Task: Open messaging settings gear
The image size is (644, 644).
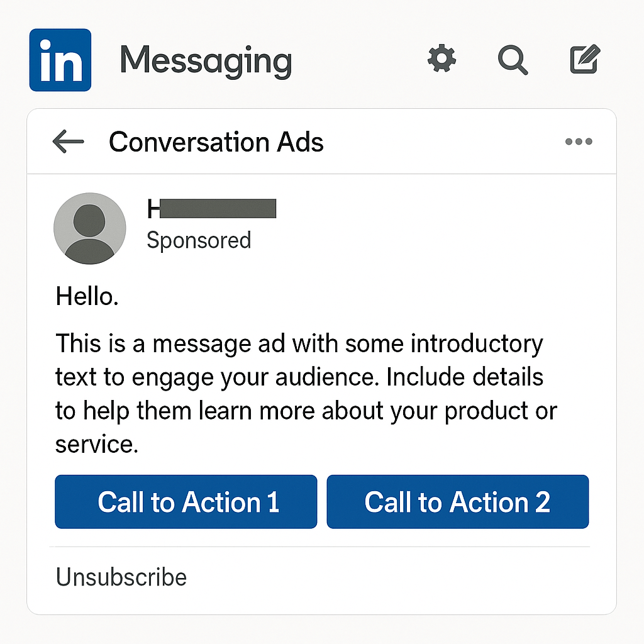Action: [441, 60]
